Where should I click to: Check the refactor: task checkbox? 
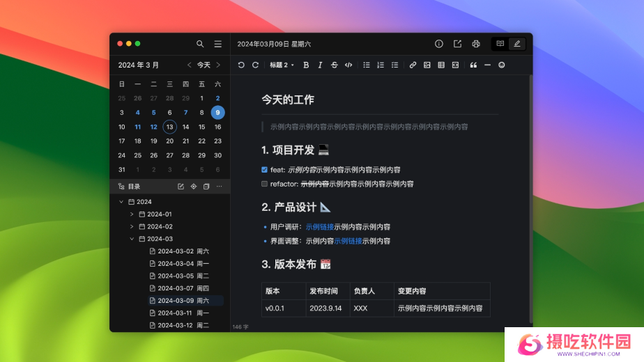pyautogui.click(x=265, y=184)
